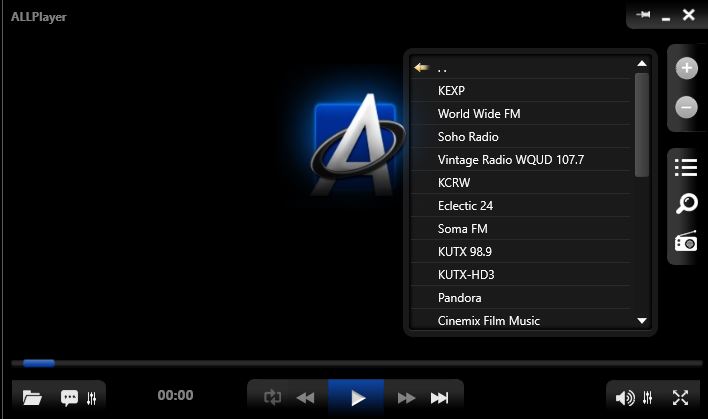Image resolution: width=708 pixels, height=419 pixels.
Task: Pin the player window on top
Action: (643, 15)
